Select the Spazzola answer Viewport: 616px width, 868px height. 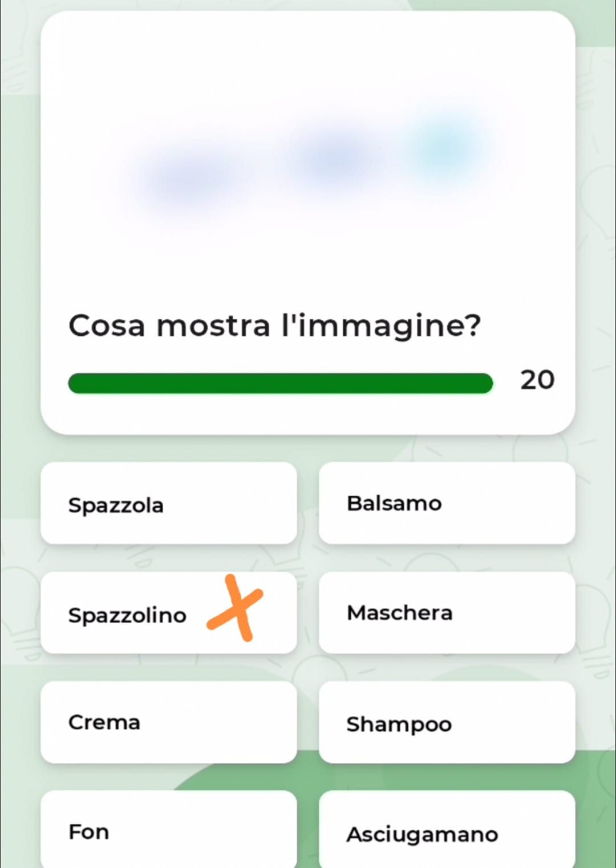coord(168,504)
